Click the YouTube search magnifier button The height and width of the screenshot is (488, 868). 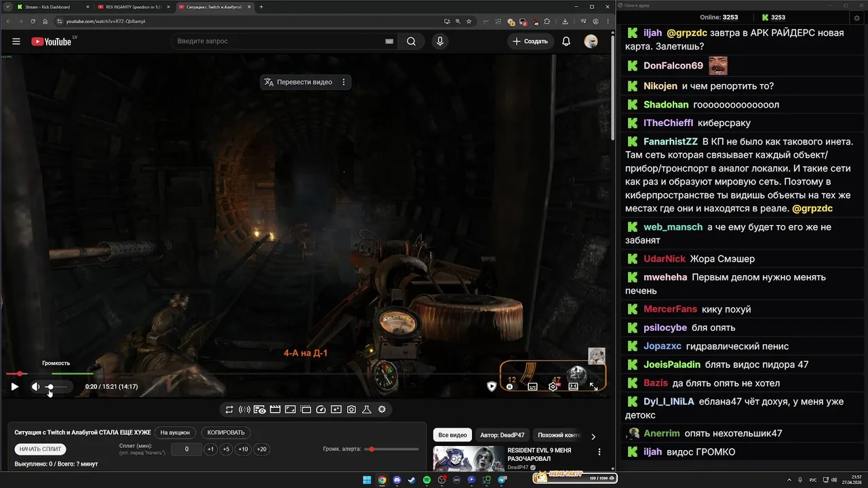click(411, 41)
